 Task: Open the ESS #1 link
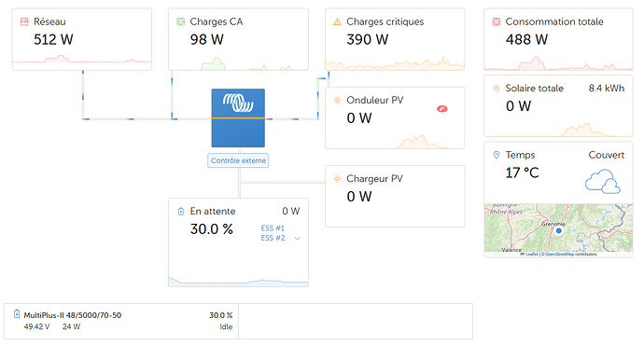pyautogui.click(x=273, y=228)
